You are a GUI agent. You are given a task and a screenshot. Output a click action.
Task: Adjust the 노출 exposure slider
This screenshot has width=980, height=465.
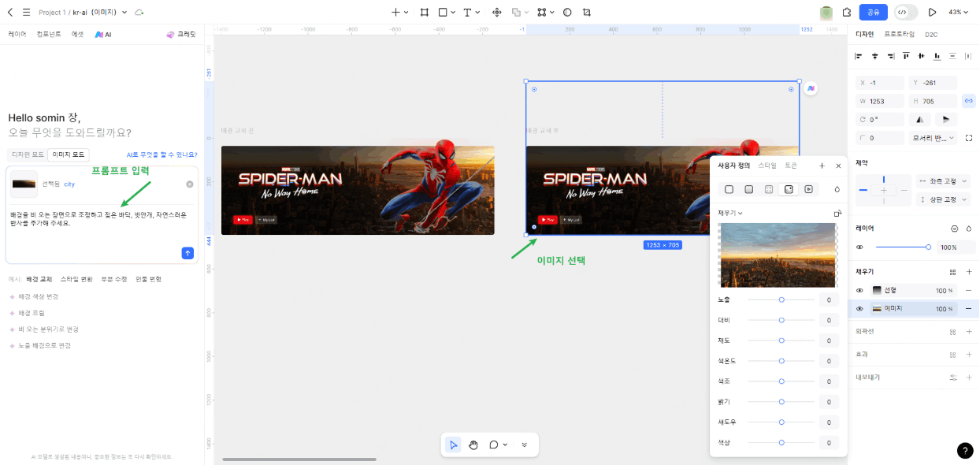[781, 299]
